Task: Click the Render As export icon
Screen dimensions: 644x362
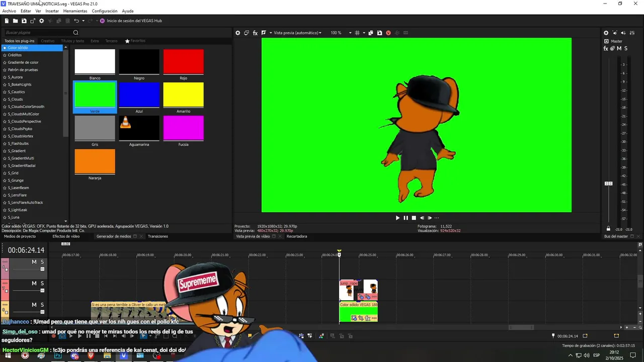Action: 33,21
